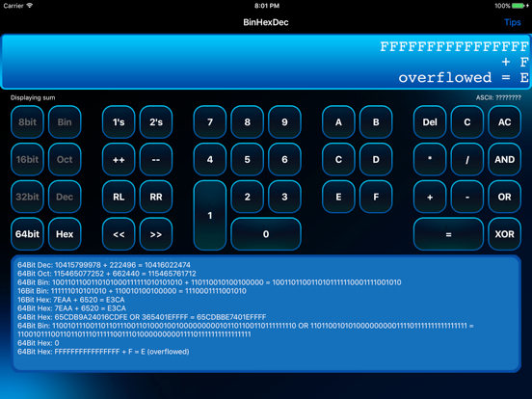Tap the wide 0 key

266,234
